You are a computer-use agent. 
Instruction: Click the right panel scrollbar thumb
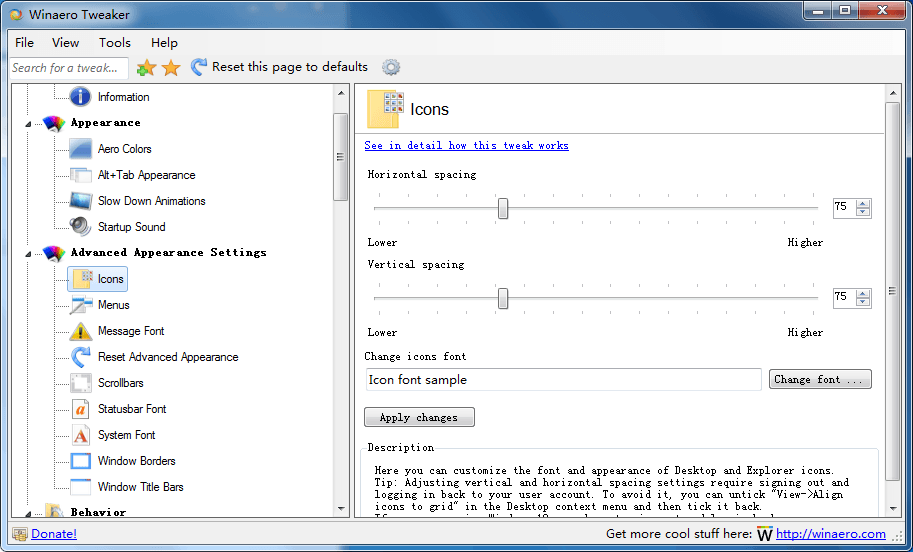coord(892,291)
